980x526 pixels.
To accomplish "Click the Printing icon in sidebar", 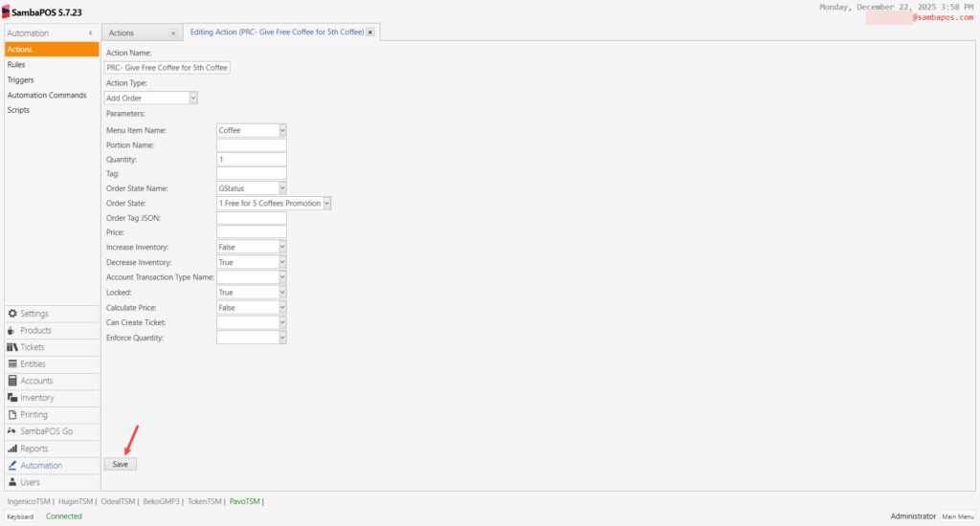I will [12, 415].
